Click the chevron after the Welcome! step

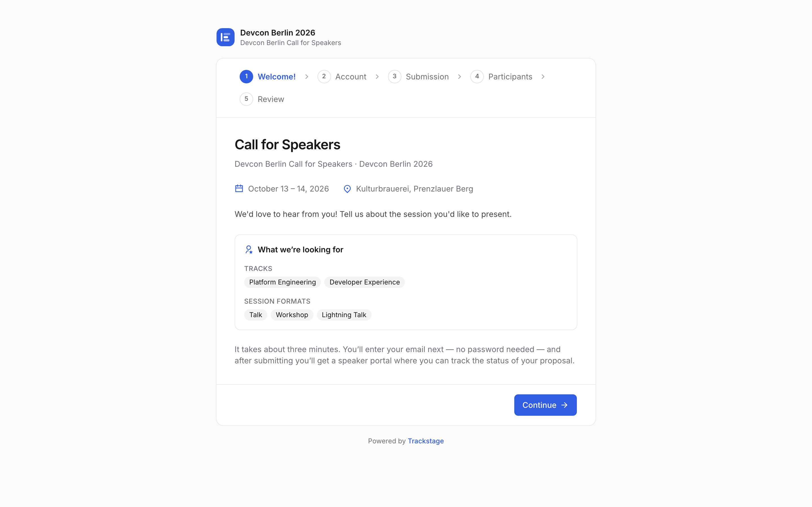(307, 77)
